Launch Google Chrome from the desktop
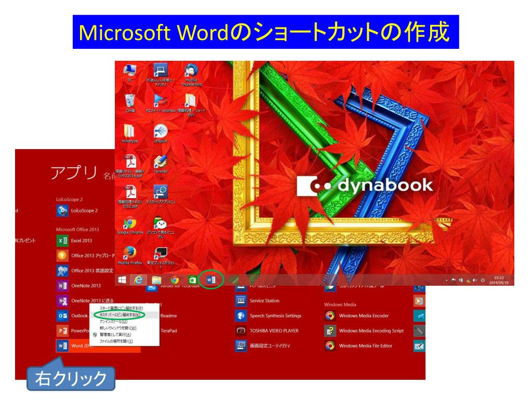Image resolution: width=532 pixels, height=399 pixels. point(129,226)
